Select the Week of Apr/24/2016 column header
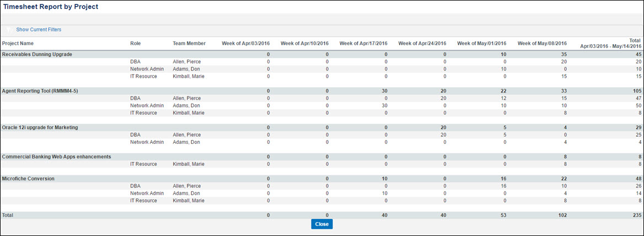644x236 pixels. click(422, 44)
